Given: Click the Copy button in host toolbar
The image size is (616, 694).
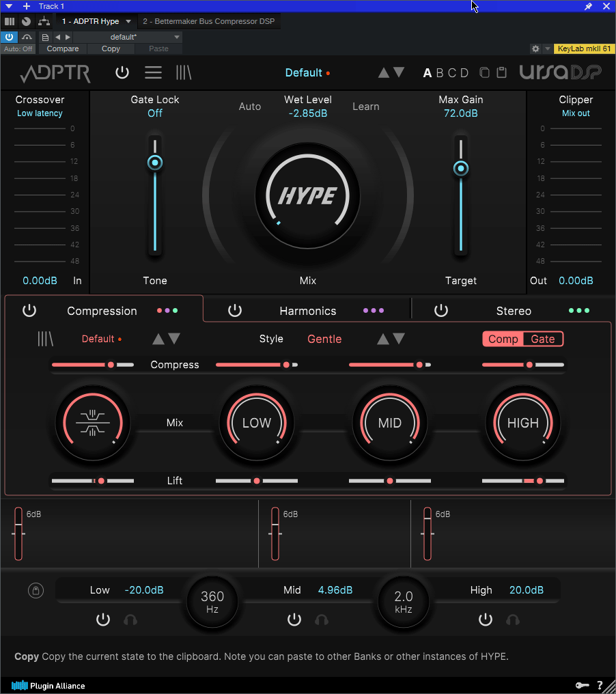Looking at the screenshot, I should pyautogui.click(x=111, y=48).
